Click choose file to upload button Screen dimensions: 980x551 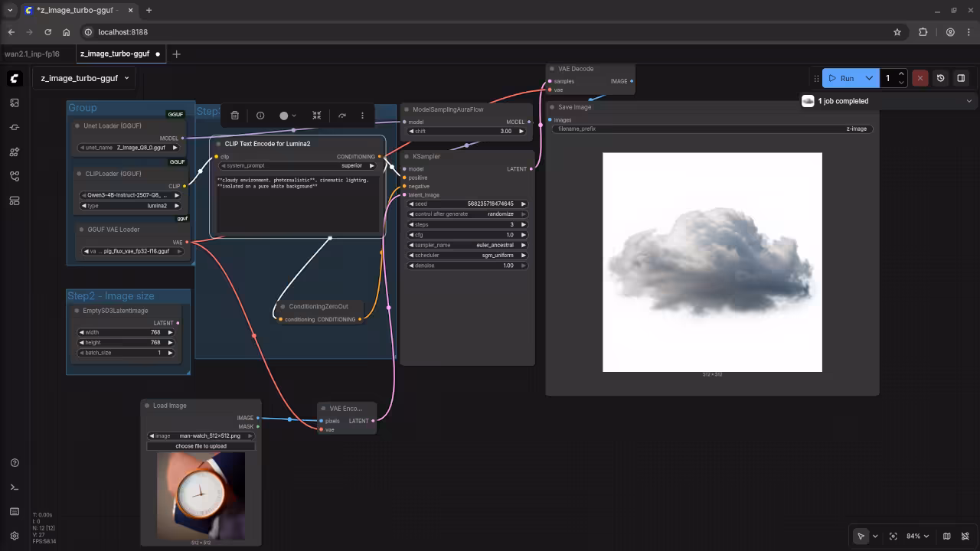pos(201,445)
